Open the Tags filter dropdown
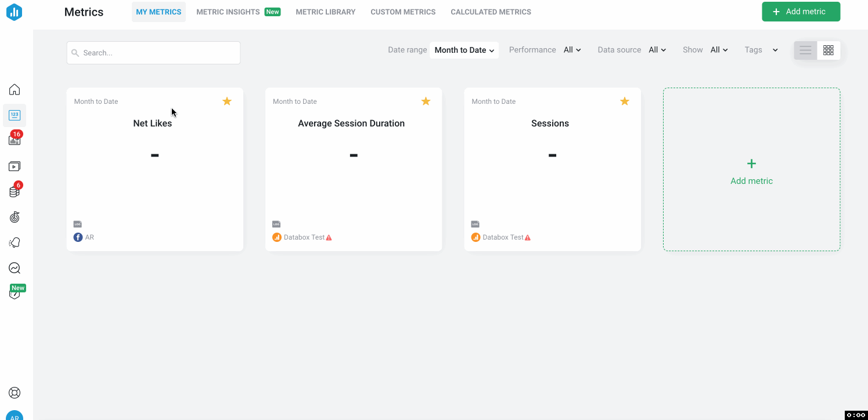Image resolution: width=868 pixels, height=420 pixels. point(762,50)
